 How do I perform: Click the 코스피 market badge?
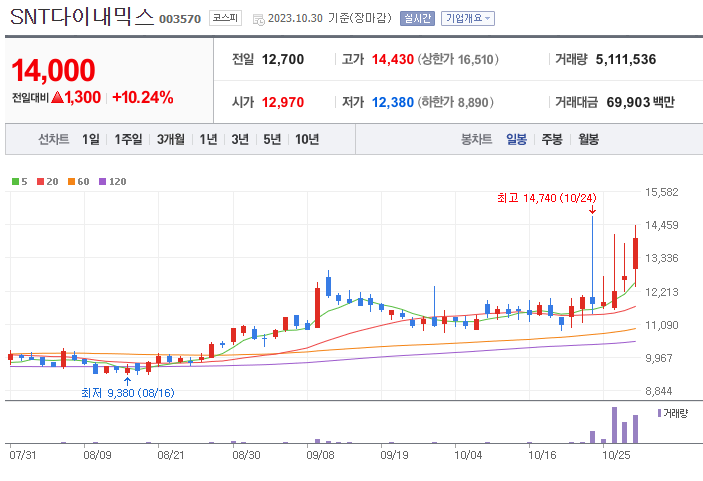[x=225, y=18]
